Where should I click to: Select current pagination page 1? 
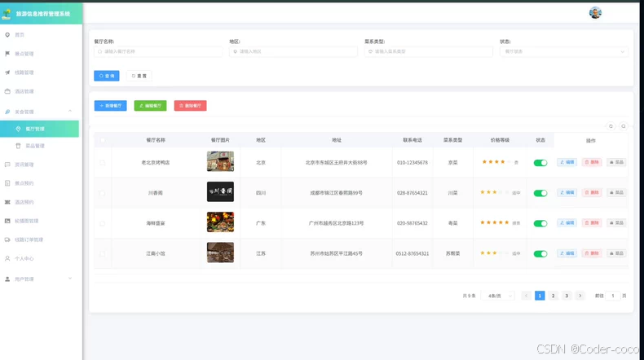540,296
